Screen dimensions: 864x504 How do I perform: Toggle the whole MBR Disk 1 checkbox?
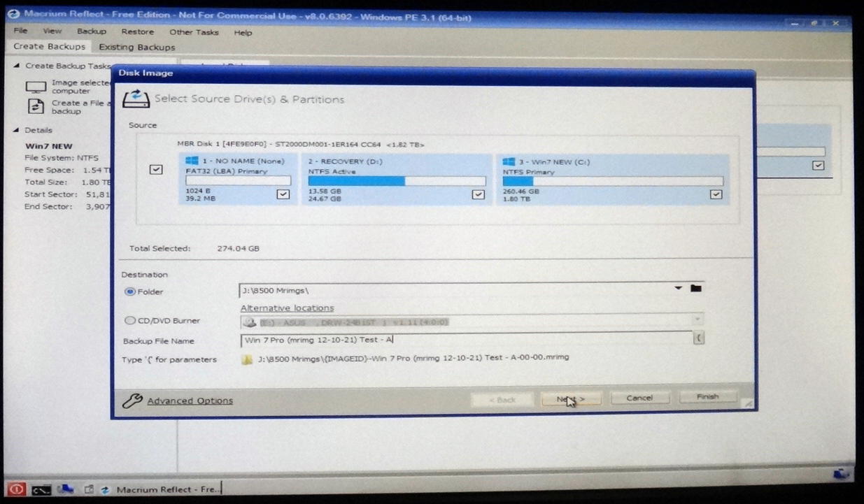point(156,169)
